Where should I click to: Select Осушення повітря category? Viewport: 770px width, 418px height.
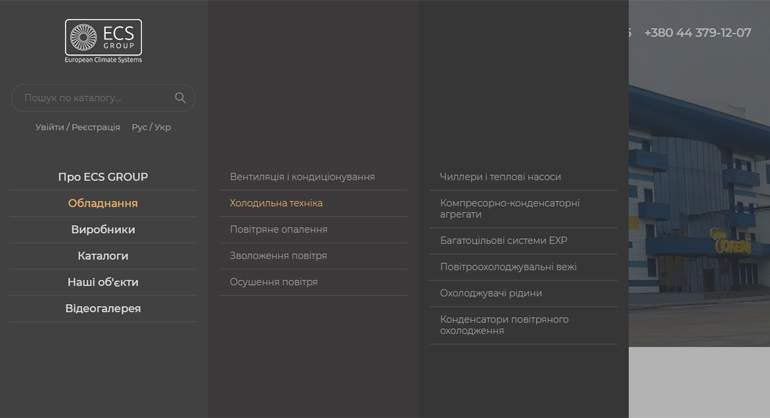(x=274, y=282)
